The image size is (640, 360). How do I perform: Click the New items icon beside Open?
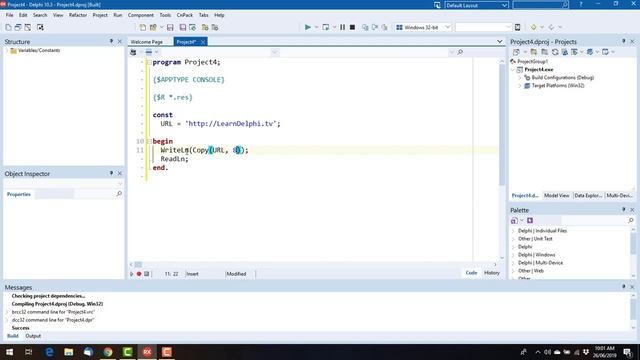[x=142, y=27]
